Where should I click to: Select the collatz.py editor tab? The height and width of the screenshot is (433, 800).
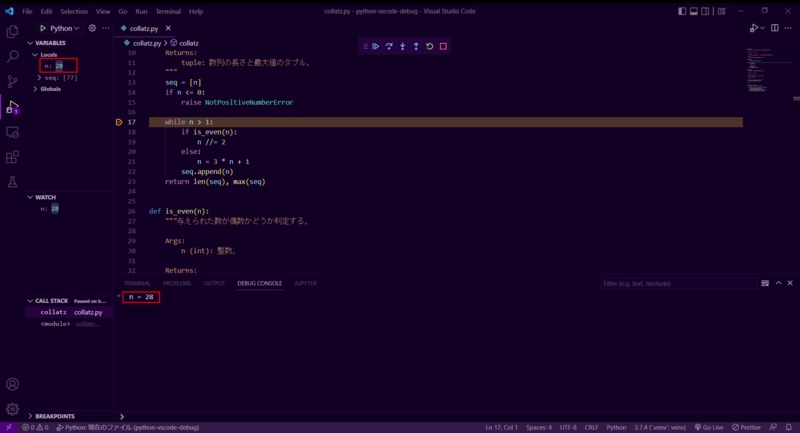[x=143, y=29]
